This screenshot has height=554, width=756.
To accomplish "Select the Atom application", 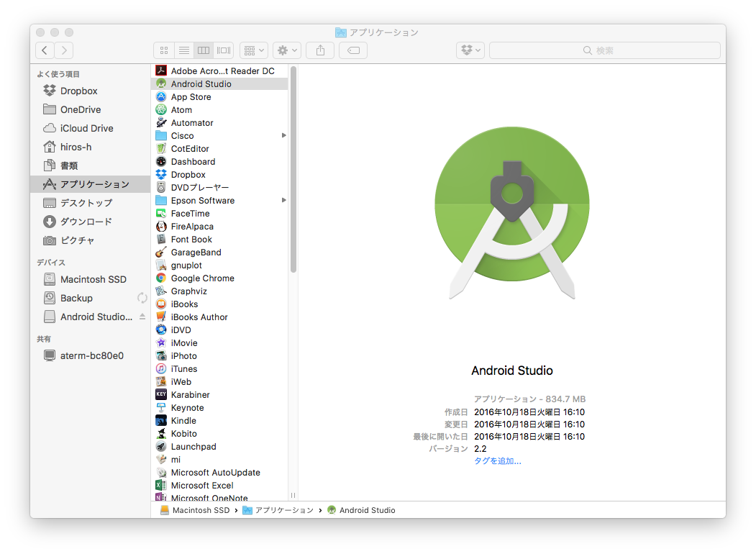I will tap(220, 110).
